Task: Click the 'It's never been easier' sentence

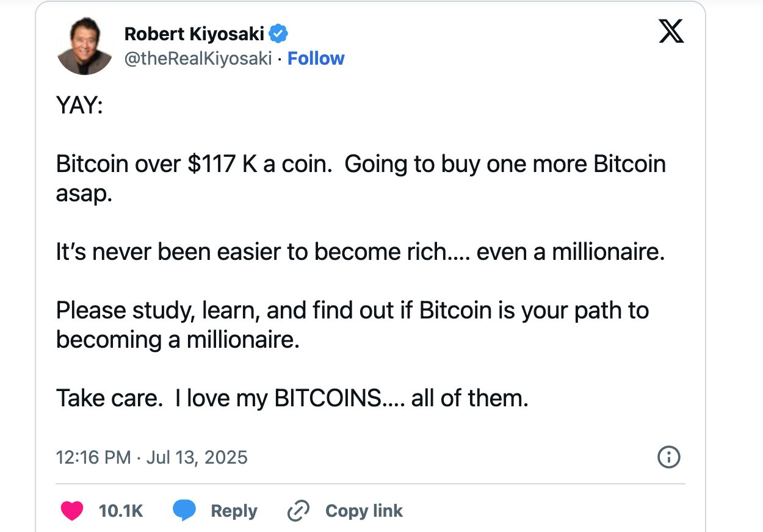Action: click(x=360, y=252)
